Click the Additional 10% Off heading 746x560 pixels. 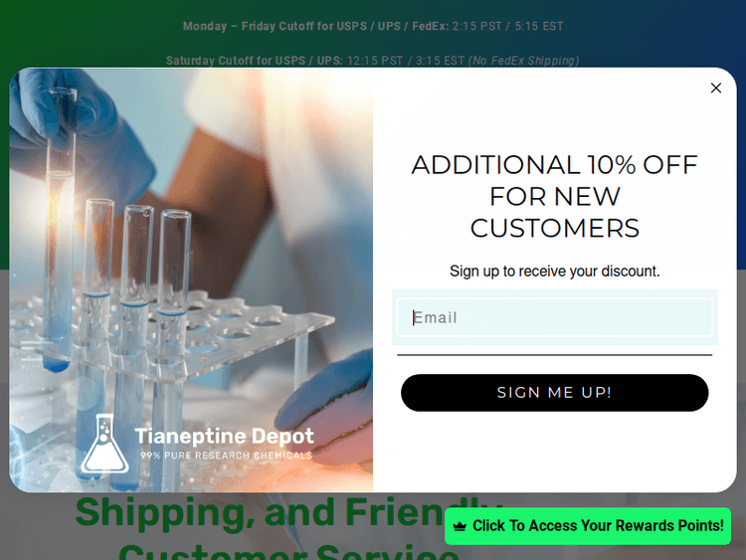click(x=554, y=197)
